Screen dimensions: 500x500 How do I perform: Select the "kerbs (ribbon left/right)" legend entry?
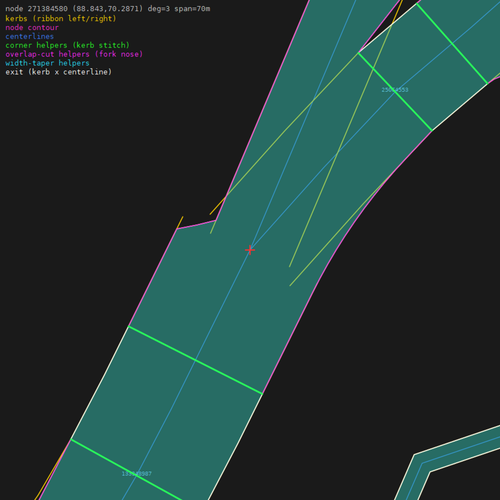[61, 18]
